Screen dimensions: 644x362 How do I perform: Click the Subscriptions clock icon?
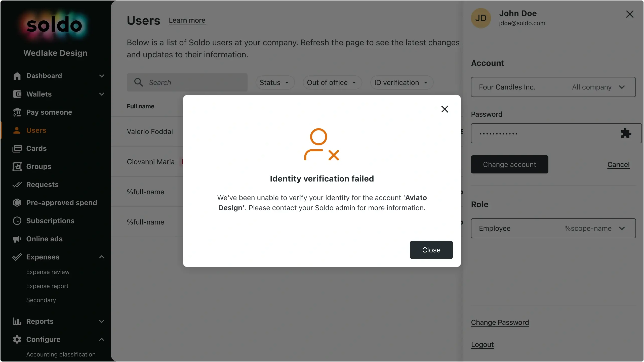coord(17,221)
